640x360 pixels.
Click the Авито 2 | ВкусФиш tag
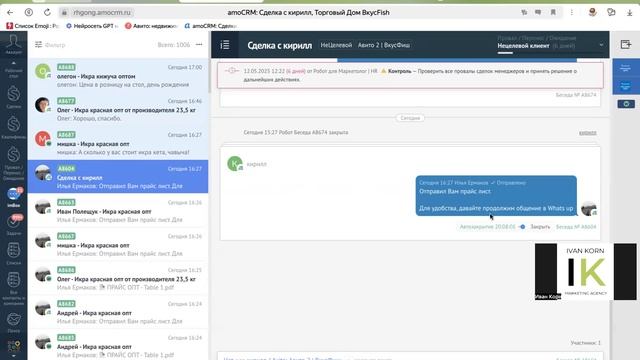(x=384, y=45)
